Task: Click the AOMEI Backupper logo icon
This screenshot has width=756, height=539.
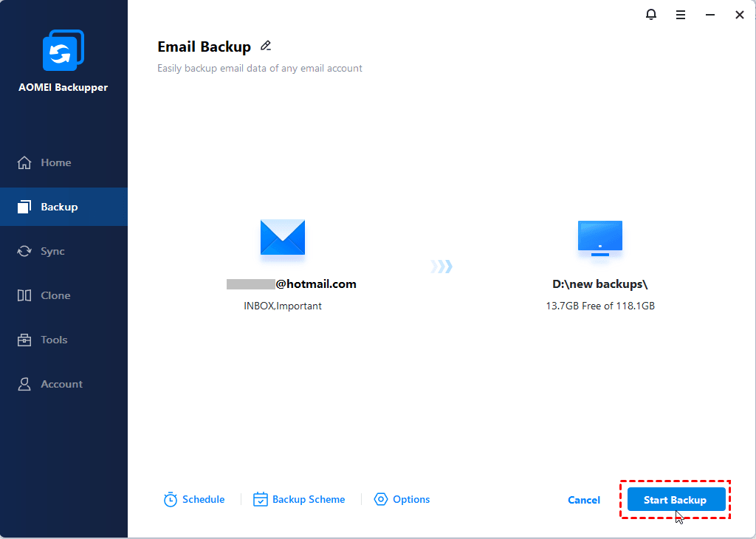Action: 63,50
